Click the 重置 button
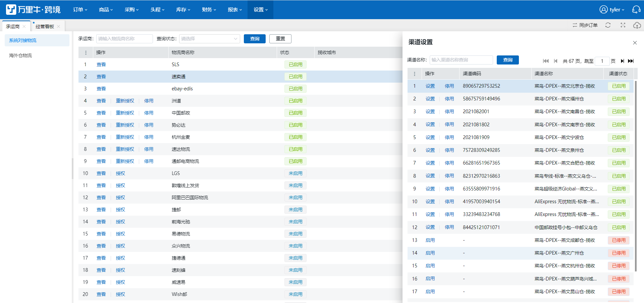Image resolution: width=644 pixels, height=303 pixels. 280,39
